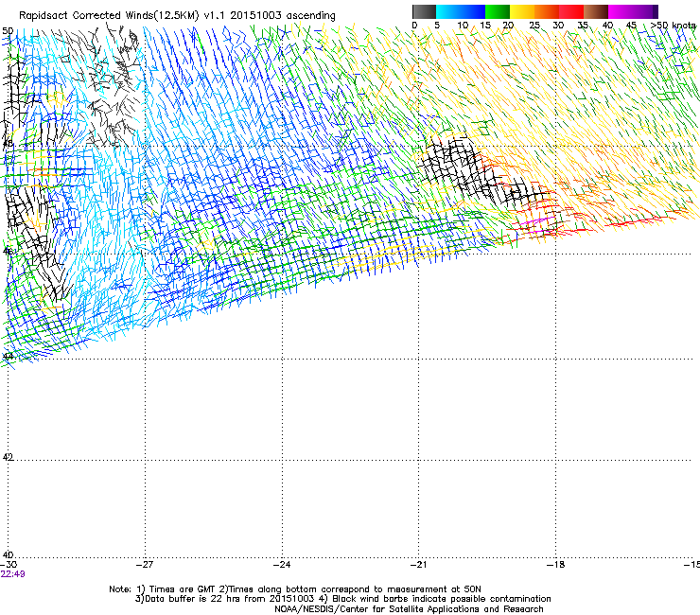Screen dimensions: 700x615
Task: Click the purple 22:49 time stamp
Action: point(12,574)
